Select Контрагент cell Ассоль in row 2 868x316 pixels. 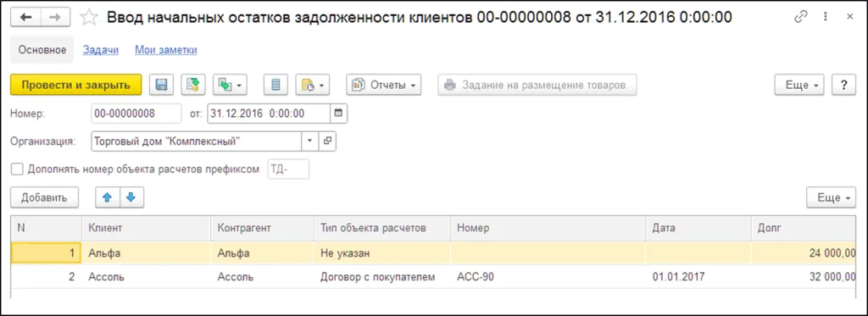click(262, 277)
